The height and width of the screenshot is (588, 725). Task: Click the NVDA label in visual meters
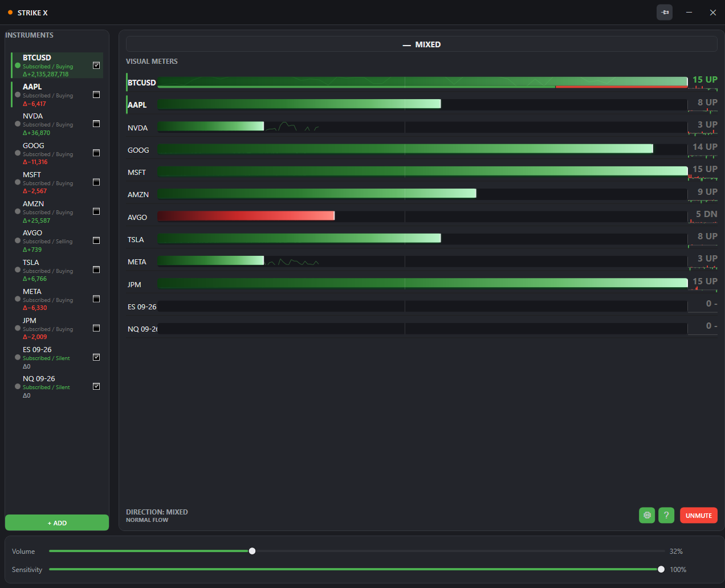coord(137,128)
